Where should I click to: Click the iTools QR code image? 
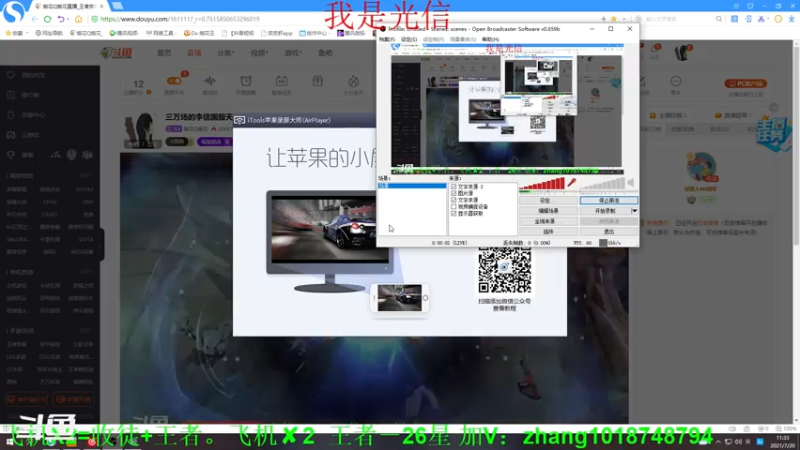coord(505,270)
